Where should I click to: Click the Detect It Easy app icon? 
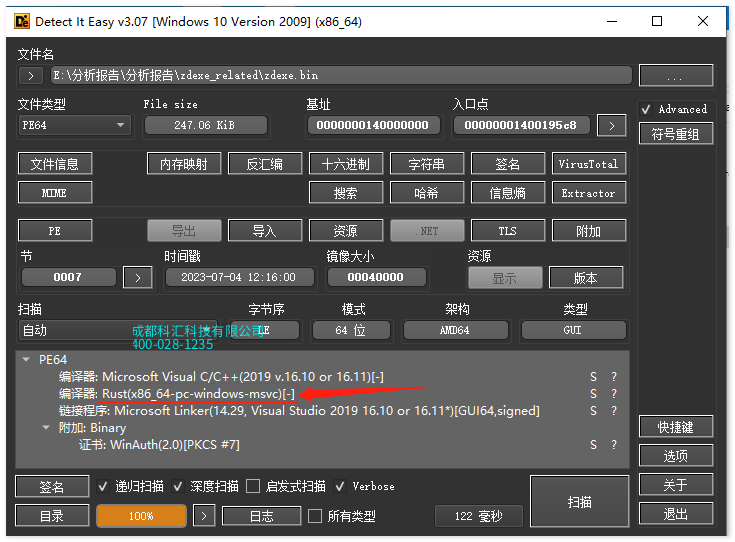tap(22, 22)
